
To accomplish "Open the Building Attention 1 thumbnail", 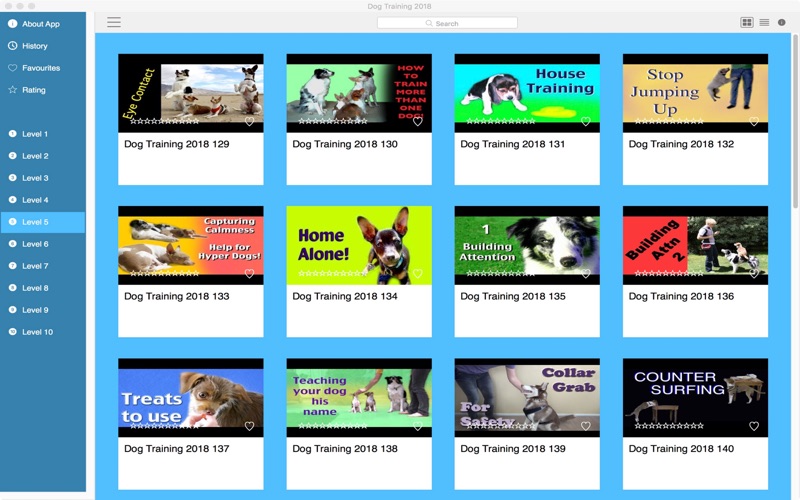I will 527,245.
